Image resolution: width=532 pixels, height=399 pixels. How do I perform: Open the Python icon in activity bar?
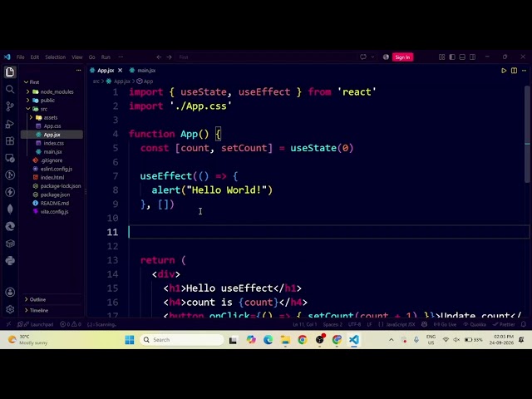click(10, 260)
